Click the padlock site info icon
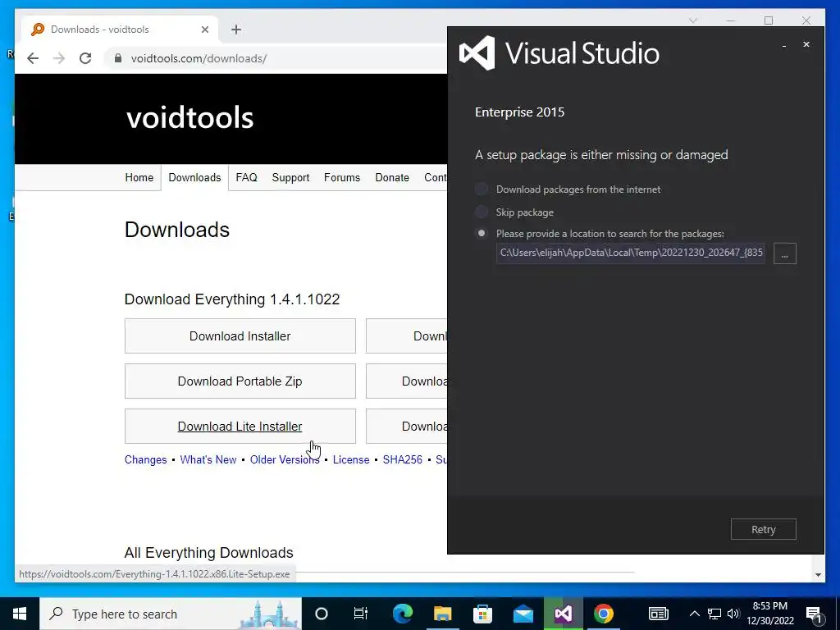 [x=118, y=58]
